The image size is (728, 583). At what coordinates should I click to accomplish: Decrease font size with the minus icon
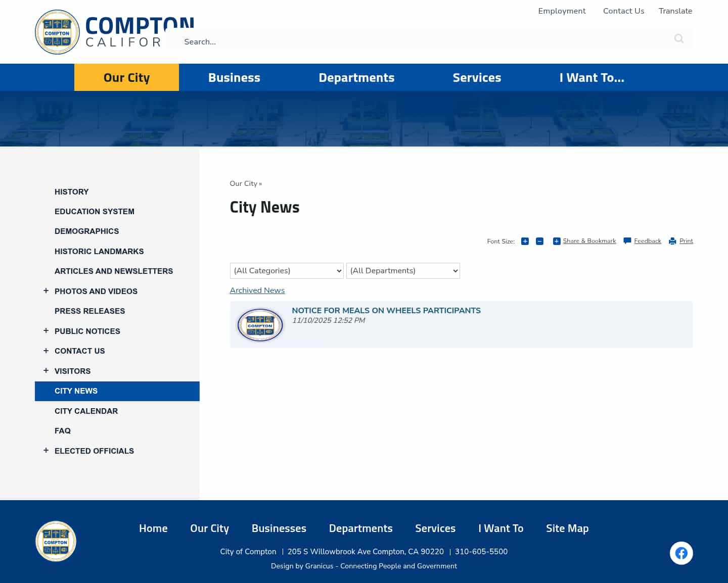pos(539,241)
